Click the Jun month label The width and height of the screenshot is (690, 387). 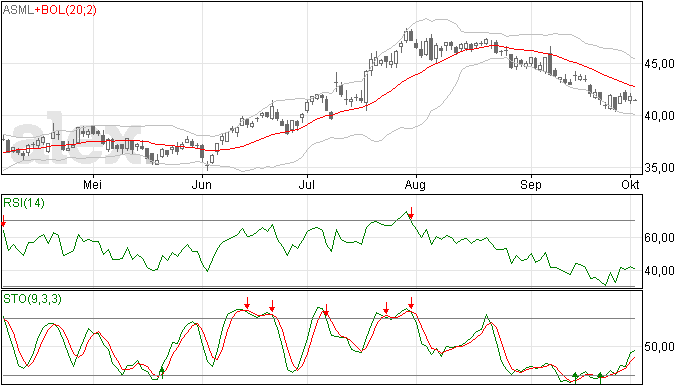202,185
